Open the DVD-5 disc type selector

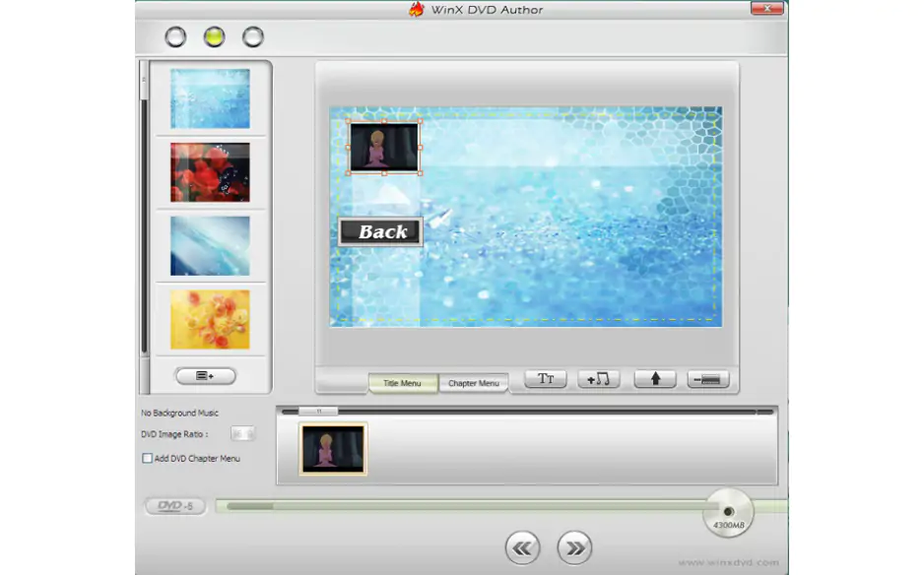tap(175, 506)
